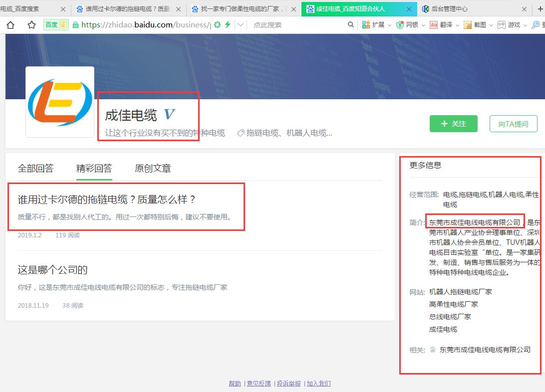Image resolution: width=545 pixels, height=392 pixels.
Task: Click the 向TA提问 button
Action: pos(513,124)
